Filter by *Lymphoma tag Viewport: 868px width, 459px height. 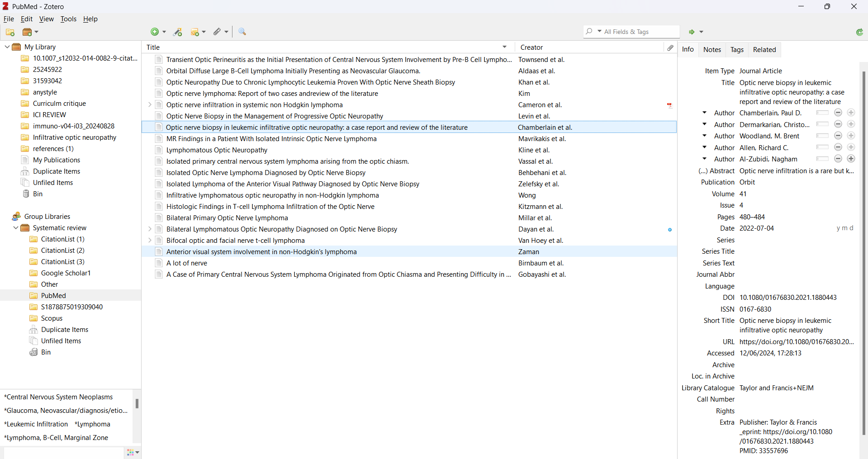tap(92, 424)
